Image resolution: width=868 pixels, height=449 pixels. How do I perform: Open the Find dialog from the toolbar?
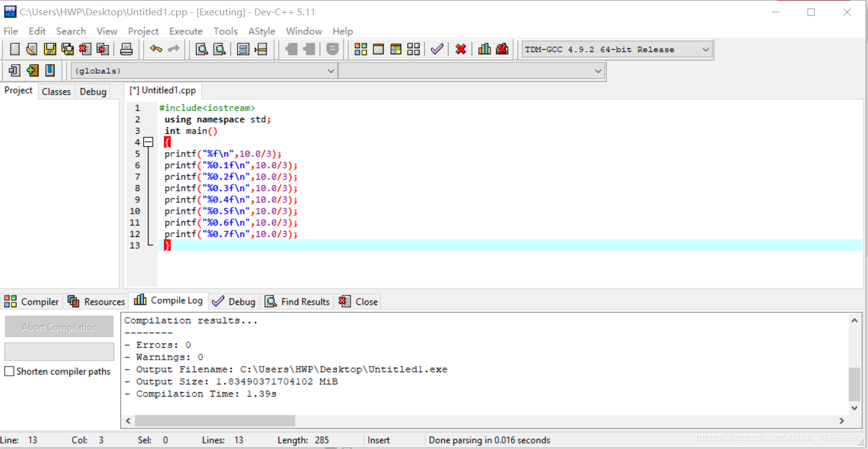click(x=202, y=49)
